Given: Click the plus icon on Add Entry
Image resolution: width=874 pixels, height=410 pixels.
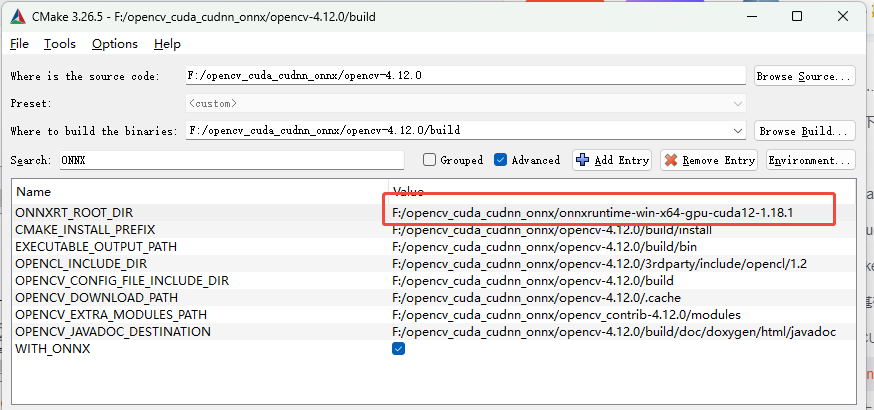Looking at the screenshot, I should pos(583,160).
